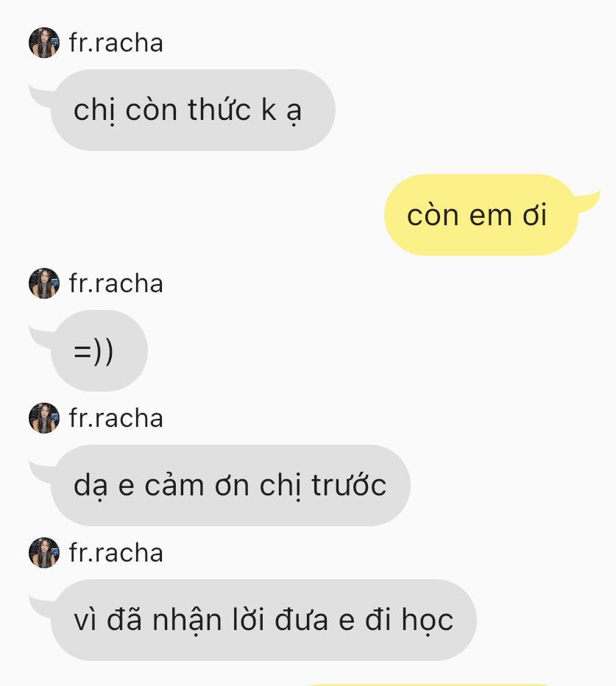Select fr.racha name above 'dạ e cảm ơn'
The width and height of the screenshot is (616, 686).
click(x=116, y=418)
